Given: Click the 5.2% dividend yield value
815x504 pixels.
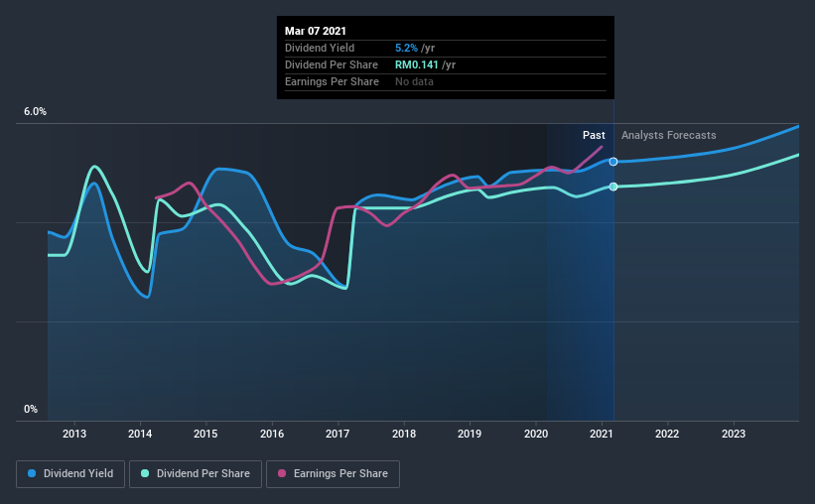Looking at the screenshot, I should tap(406, 48).
